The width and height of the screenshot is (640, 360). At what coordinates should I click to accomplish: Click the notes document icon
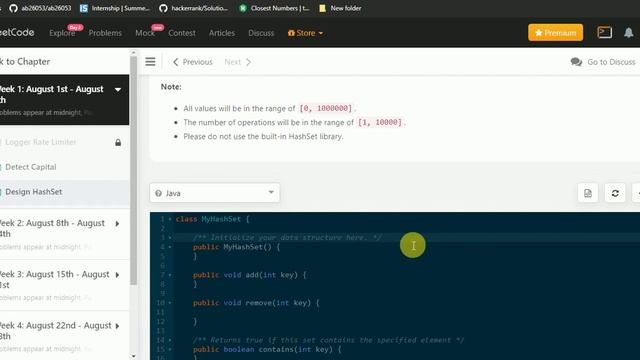pyautogui.click(x=588, y=193)
